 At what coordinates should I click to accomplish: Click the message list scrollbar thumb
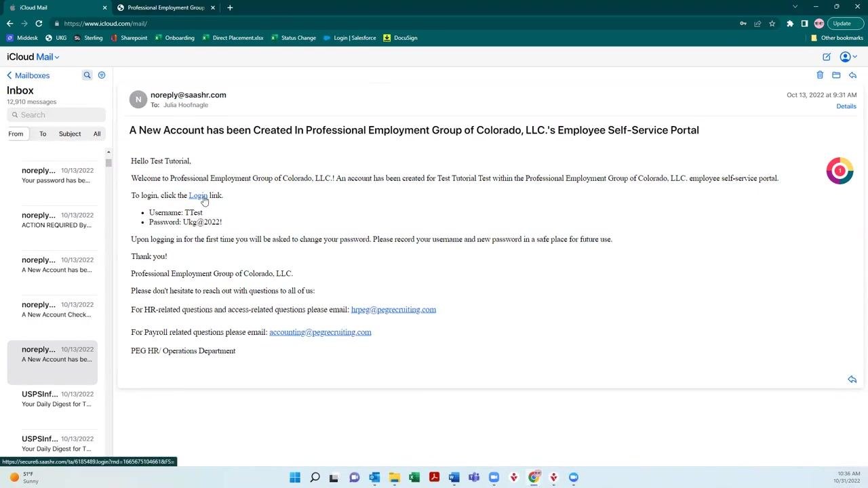[x=108, y=163]
